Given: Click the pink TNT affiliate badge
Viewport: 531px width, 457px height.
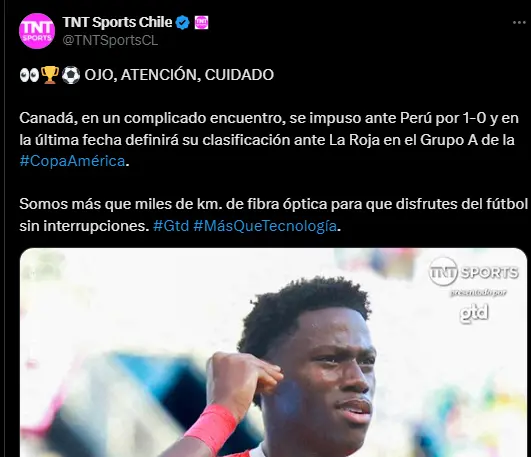Looking at the screenshot, I should point(201,22).
